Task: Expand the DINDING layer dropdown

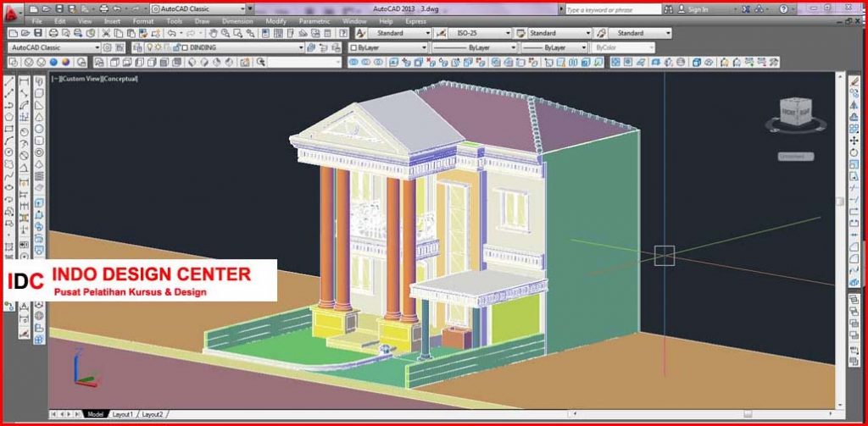Action: [301, 47]
